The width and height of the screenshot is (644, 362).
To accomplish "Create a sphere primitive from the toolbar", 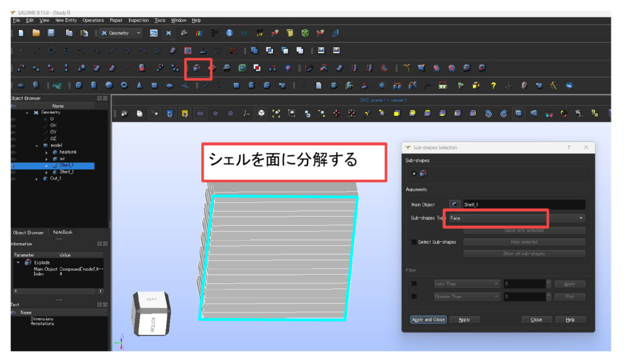I will (x=109, y=85).
